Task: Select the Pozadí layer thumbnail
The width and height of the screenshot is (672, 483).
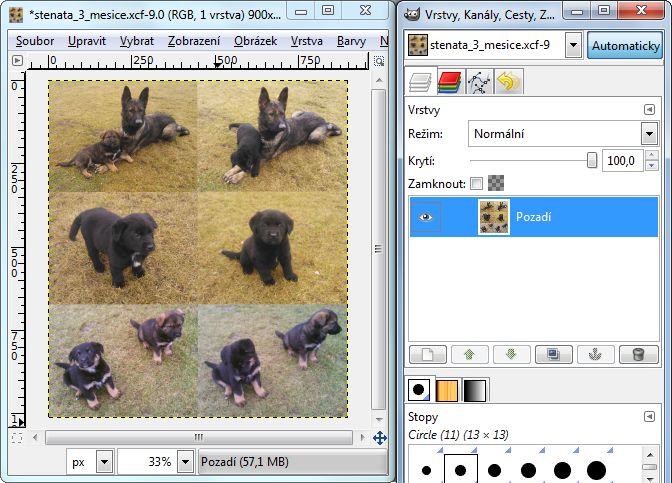Action: pos(494,217)
